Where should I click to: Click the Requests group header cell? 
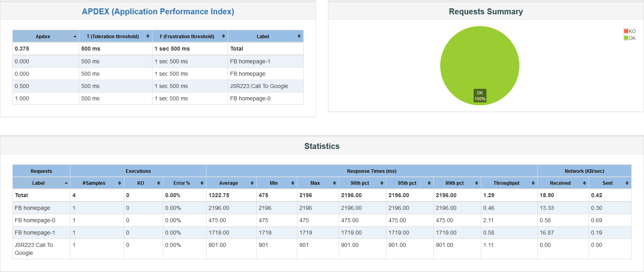(41, 171)
